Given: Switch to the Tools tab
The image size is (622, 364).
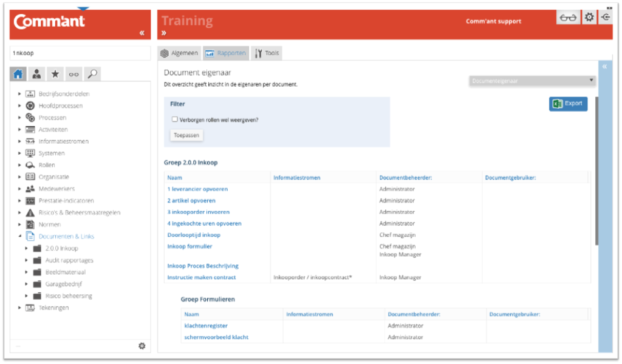Looking at the screenshot, I should [266, 53].
